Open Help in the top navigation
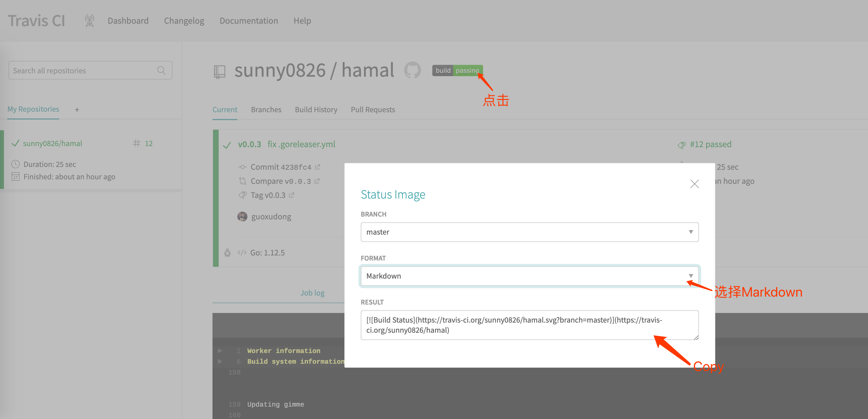Viewport: 868px width, 419px height. tap(302, 21)
